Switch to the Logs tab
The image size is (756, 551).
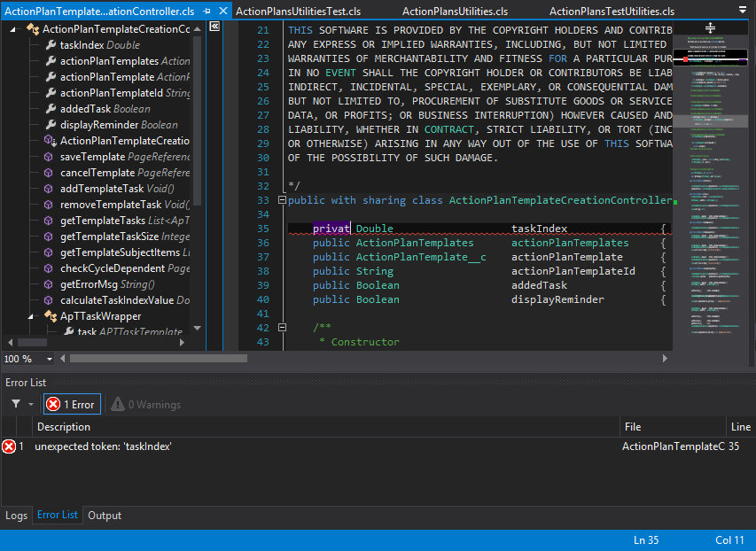coord(16,516)
